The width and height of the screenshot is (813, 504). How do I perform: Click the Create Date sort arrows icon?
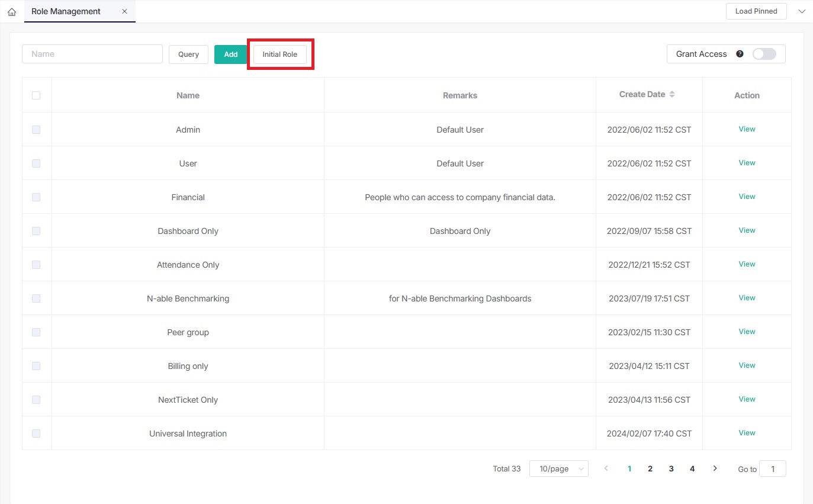coord(672,95)
